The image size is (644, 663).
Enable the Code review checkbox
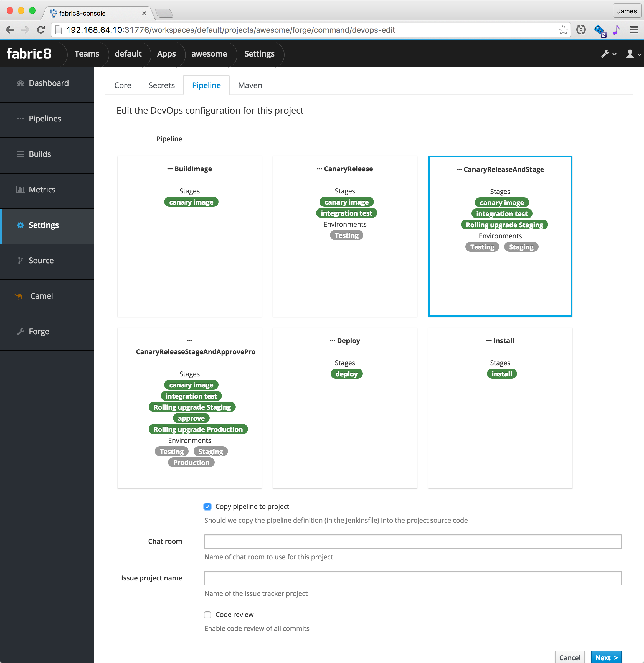(207, 614)
